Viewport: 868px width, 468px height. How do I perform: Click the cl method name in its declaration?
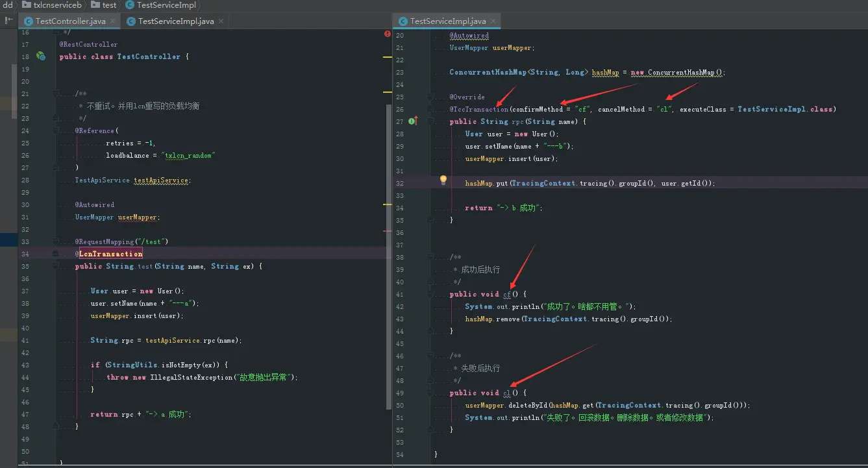pos(508,393)
